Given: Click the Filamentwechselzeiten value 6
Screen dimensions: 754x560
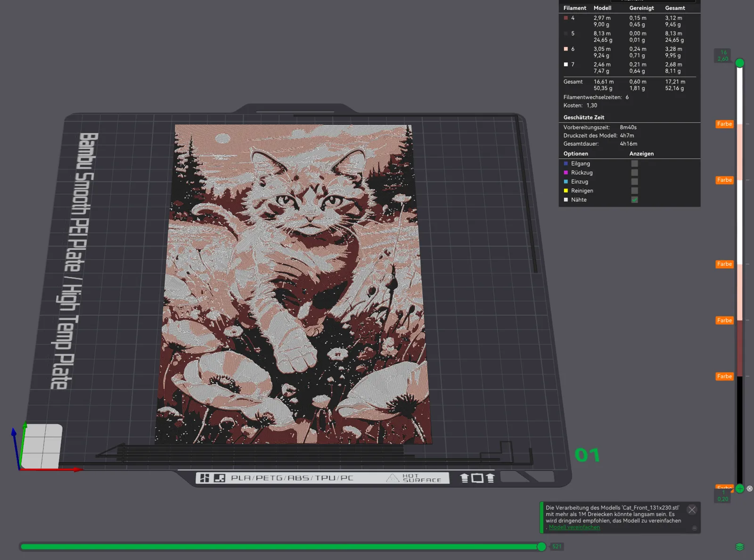Looking at the screenshot, I should pyautogui.click(x=627, y=97).
